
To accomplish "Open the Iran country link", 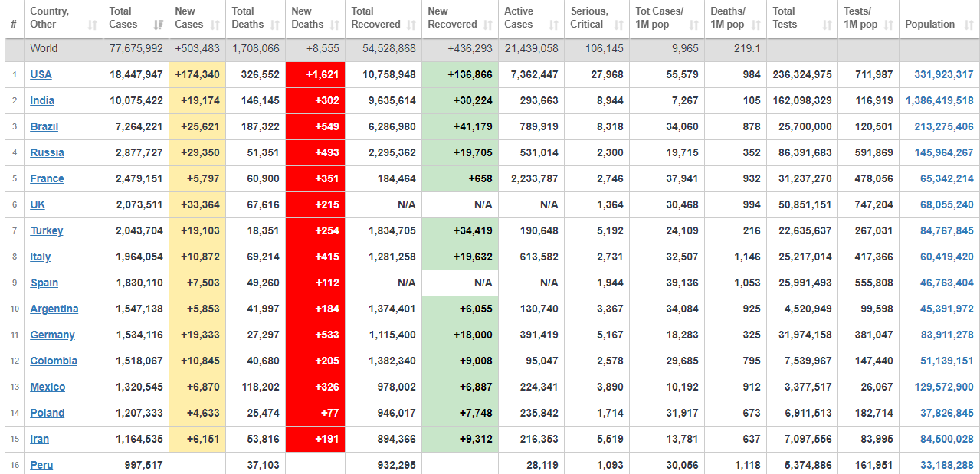I will pos(39,439).
